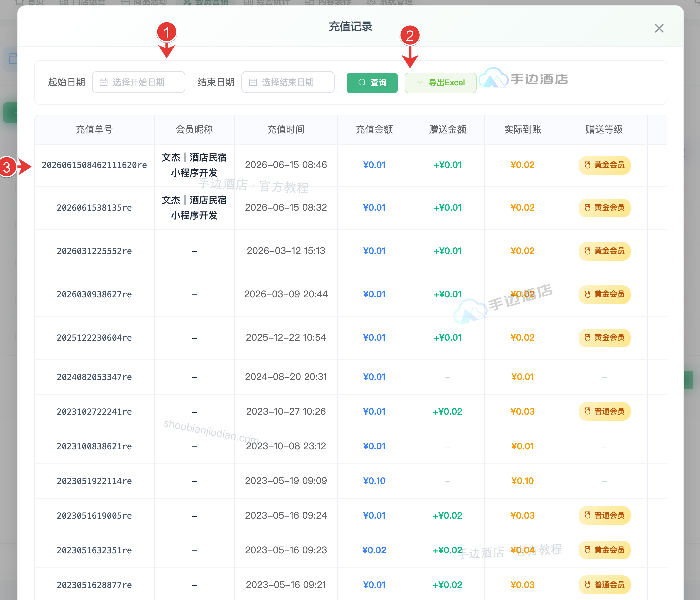700x600 pixels.
Task: Open the end date picker field
Action: click(288, 82)
